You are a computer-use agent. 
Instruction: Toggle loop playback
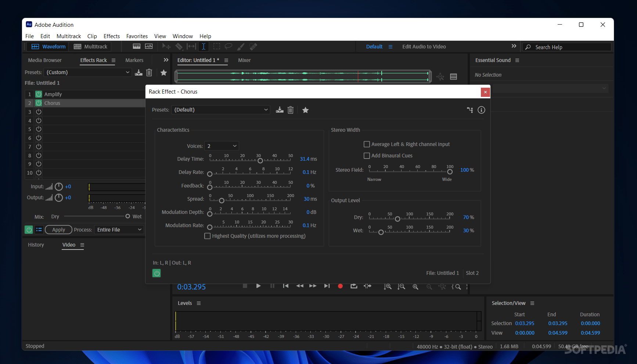coord(354,286)
